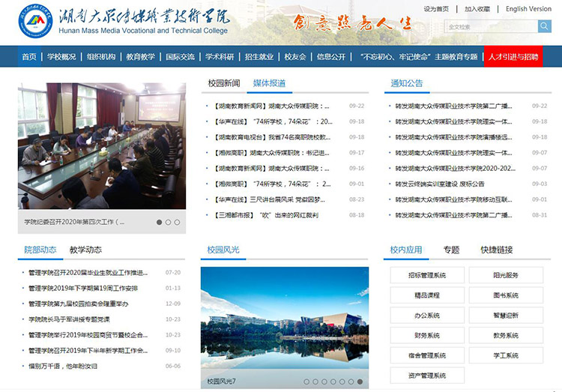Open 财务系统 button
Screen dimensions: 562x392
tap(427, 335)
